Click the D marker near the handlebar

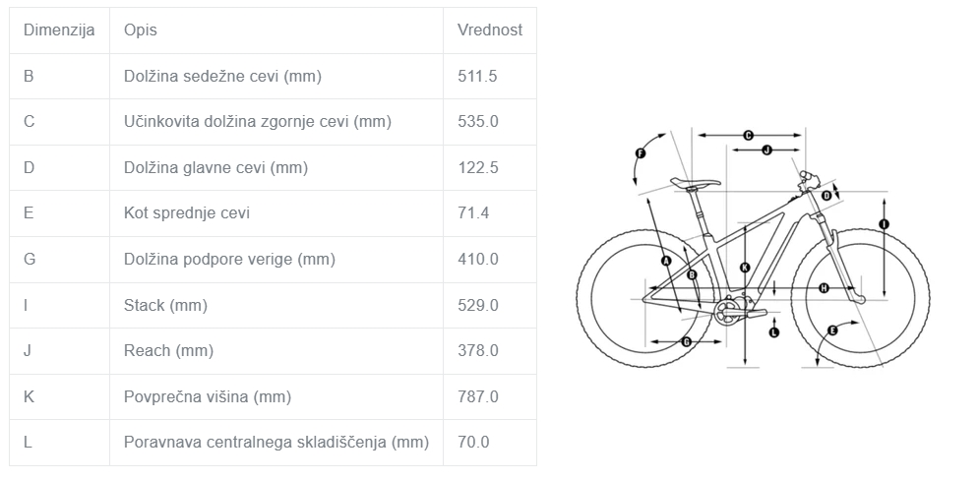pyautogui.click(x=827, y=196)
